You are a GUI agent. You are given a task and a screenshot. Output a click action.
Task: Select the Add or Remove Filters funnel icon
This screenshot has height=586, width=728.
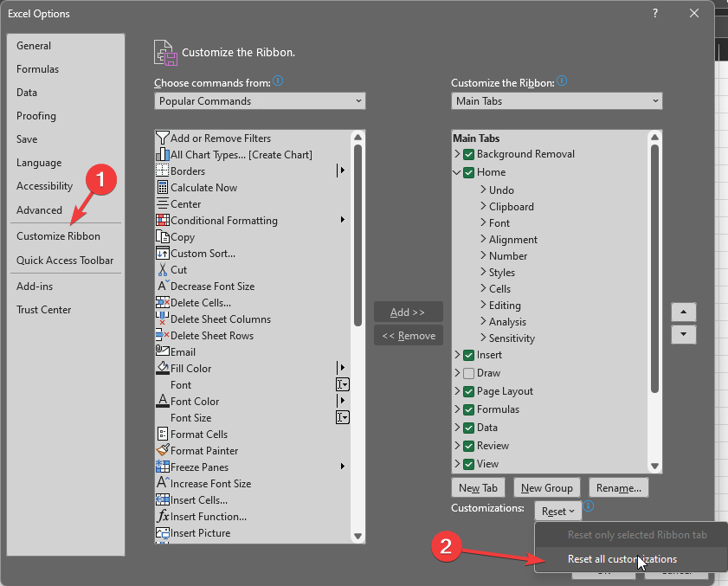pos(162,138)
